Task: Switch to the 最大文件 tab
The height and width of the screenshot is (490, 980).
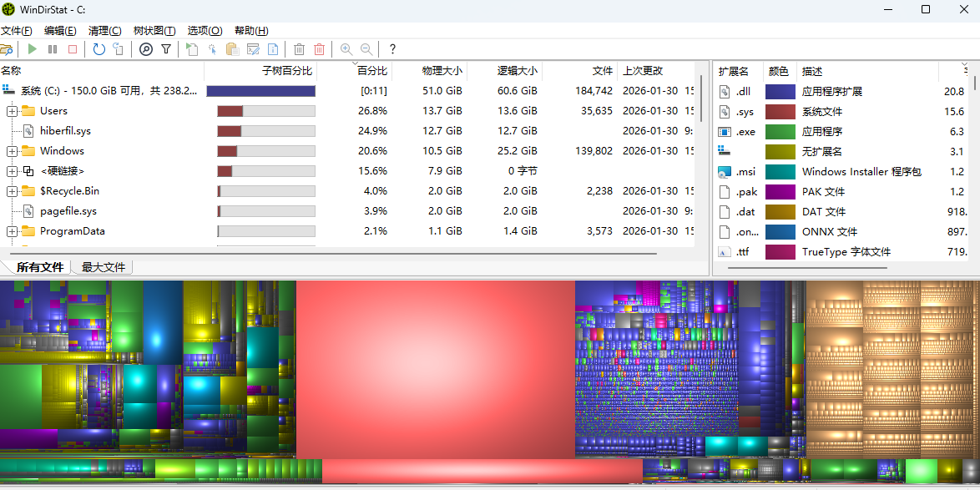Action: 102,265
